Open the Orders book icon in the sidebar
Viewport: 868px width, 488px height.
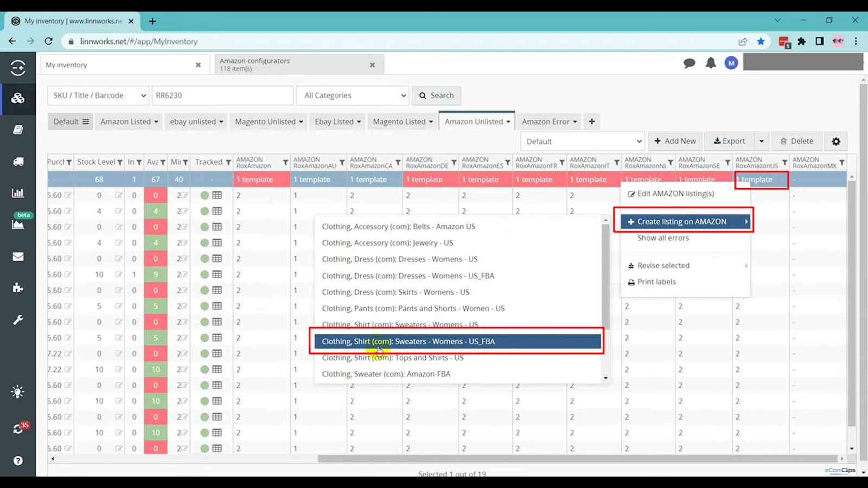[x=18, y=130]
